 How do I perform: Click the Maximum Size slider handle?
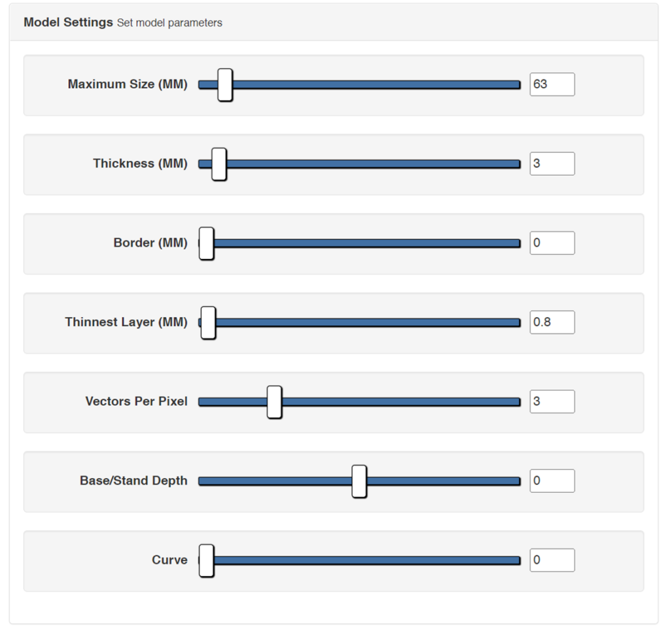(x=225, y=84)
